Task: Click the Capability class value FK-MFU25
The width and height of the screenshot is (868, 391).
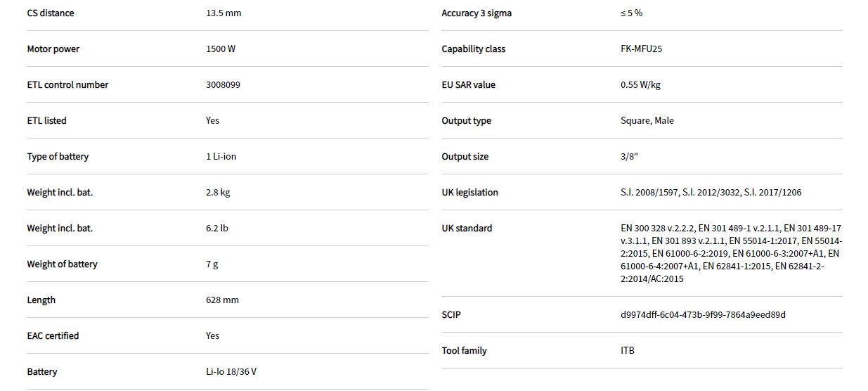Action: 641,49
